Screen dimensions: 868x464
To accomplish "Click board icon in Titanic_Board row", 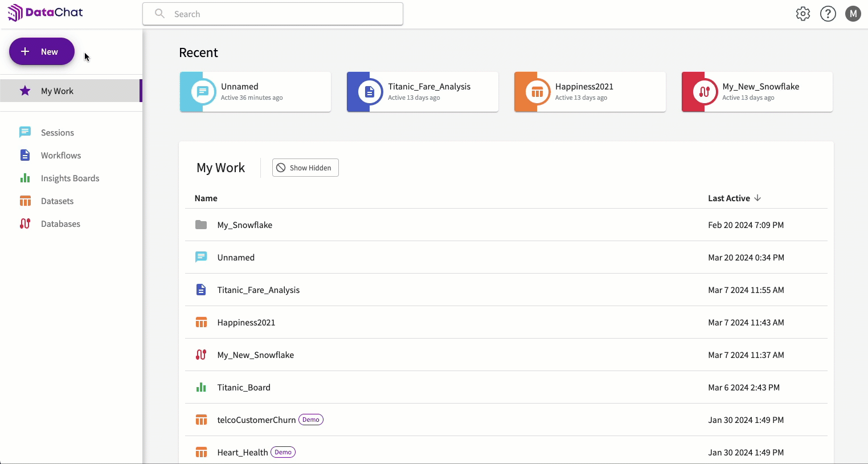I will (201, 387).
